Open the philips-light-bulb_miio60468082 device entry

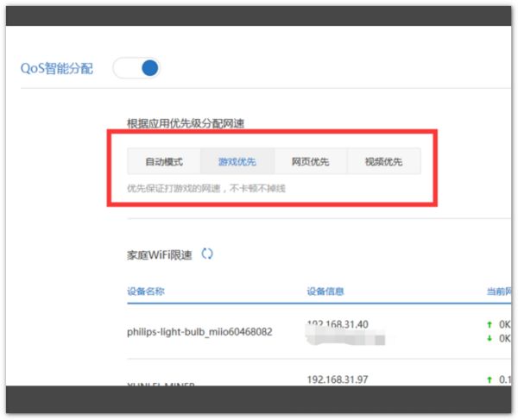tap(199, 331)
